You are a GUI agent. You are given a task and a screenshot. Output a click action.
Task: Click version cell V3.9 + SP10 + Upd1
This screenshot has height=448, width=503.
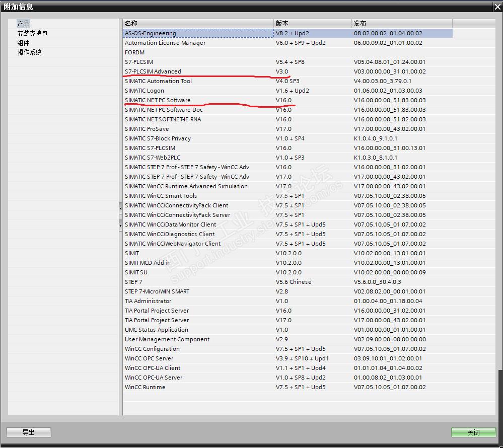[302, 358]
